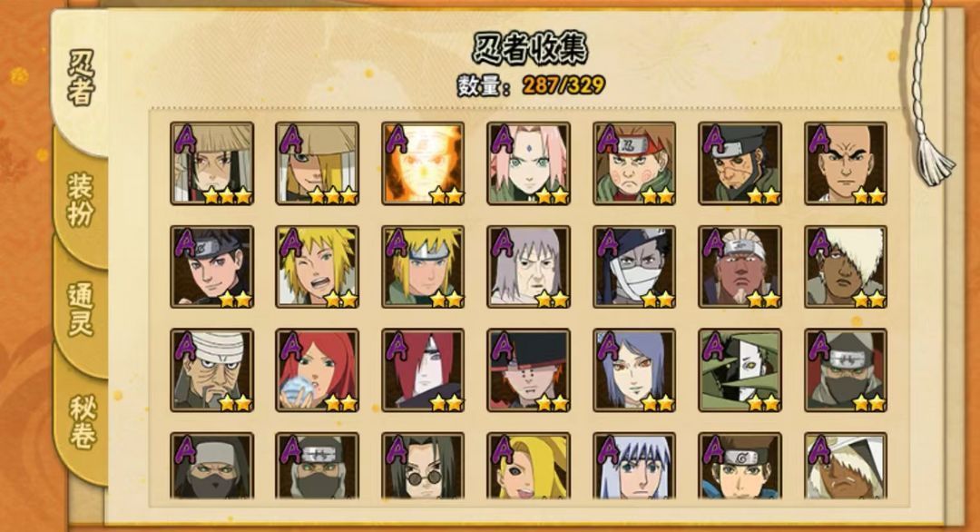Select the pink-haired Sakura ninja portrait

click(529, 163)
